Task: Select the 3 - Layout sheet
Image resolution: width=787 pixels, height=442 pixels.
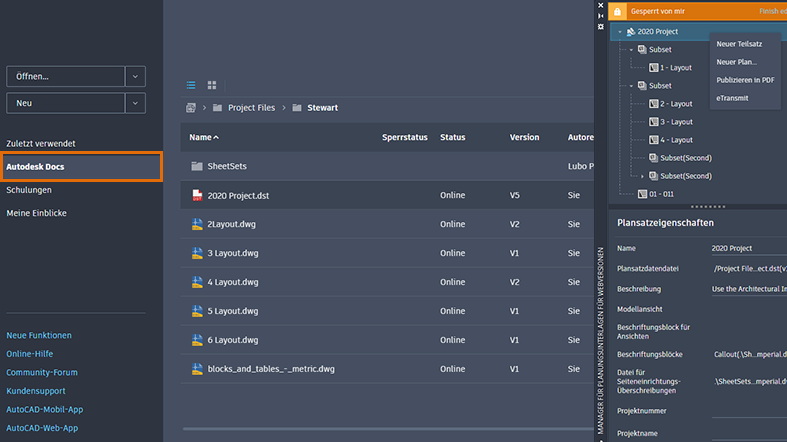Action: pyautogui.click(x=675, y=122)
